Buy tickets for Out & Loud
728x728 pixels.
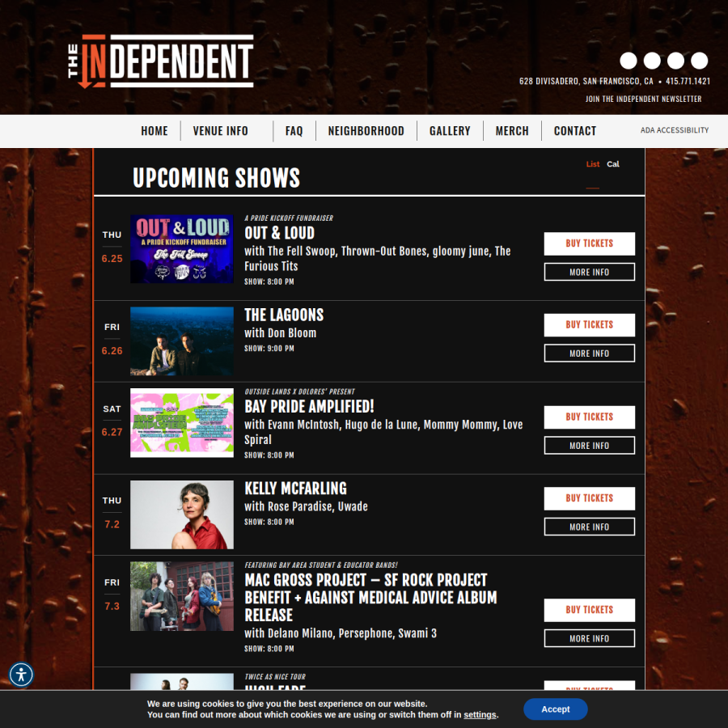pos(589,243)
